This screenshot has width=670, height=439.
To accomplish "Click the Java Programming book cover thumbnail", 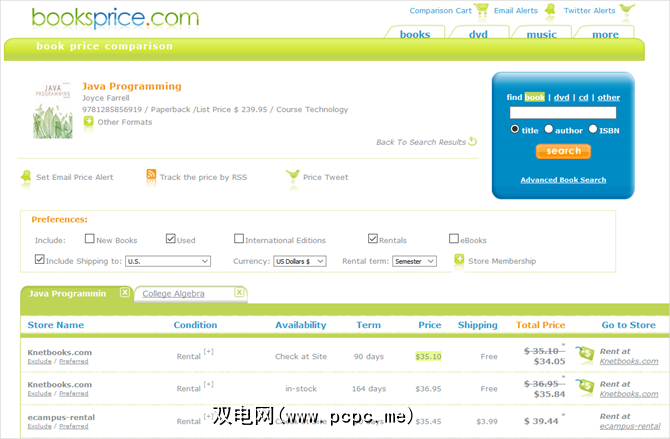I will [53, 110].
